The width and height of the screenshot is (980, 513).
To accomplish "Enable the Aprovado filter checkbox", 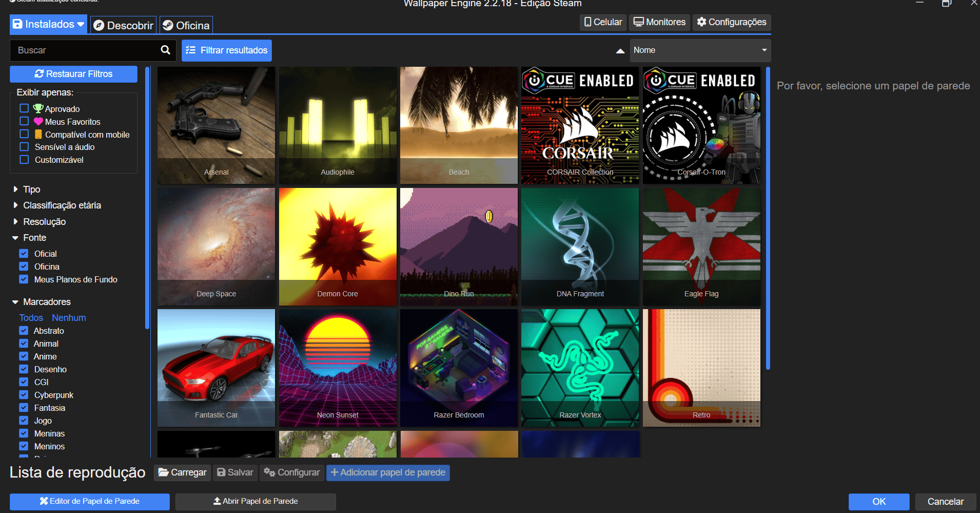I will (x=24, y=108).
